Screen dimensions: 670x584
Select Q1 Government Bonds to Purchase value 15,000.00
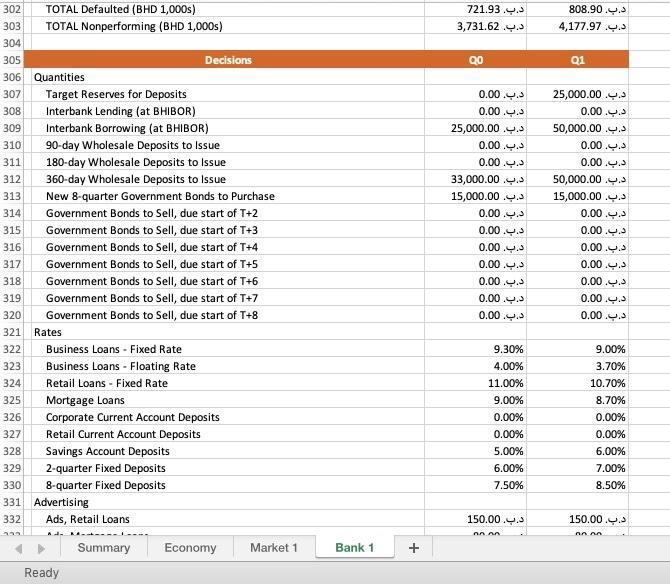coord(578,196)
